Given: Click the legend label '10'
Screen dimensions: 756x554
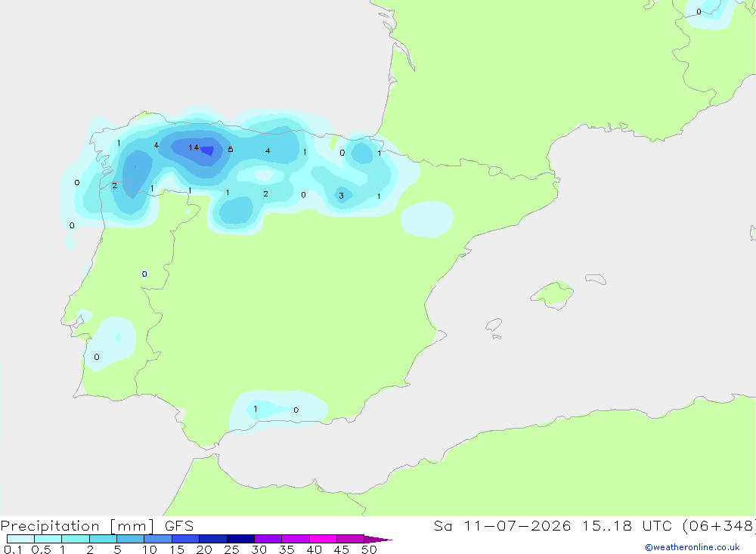Looking at the screenshot, I should [150, 549].
